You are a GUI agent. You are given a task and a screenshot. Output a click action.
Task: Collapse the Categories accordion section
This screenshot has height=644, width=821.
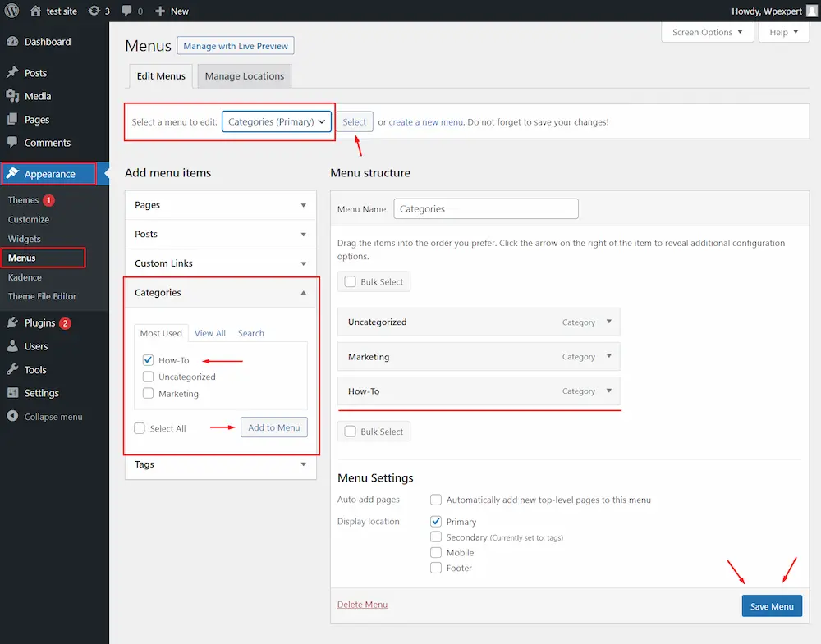tap(220, 292)
